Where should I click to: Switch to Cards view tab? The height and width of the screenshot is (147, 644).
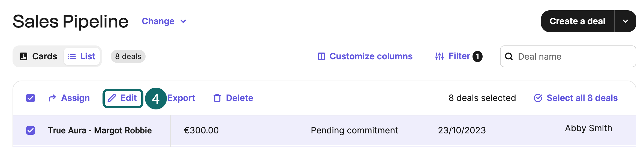click(x=38, y=56)
